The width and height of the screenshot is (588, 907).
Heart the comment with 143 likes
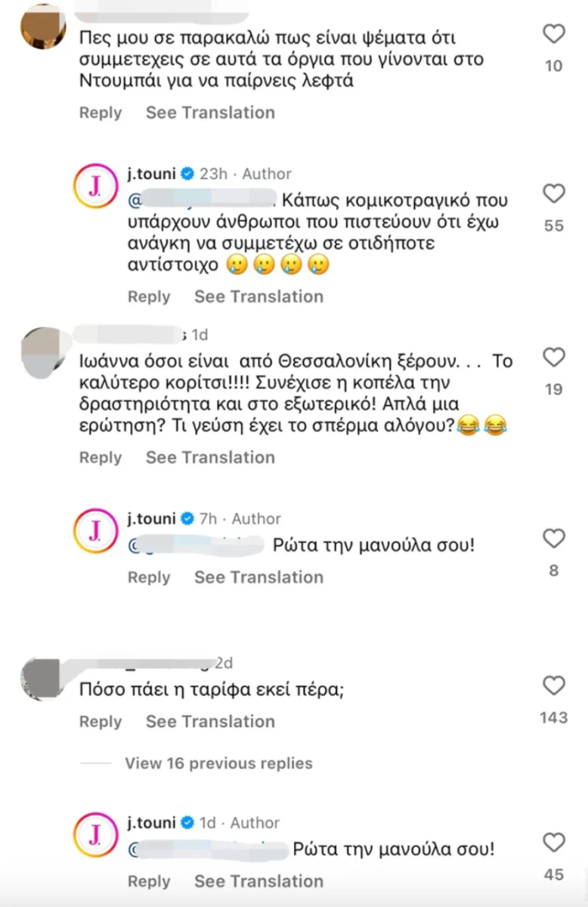click(554, 686)
